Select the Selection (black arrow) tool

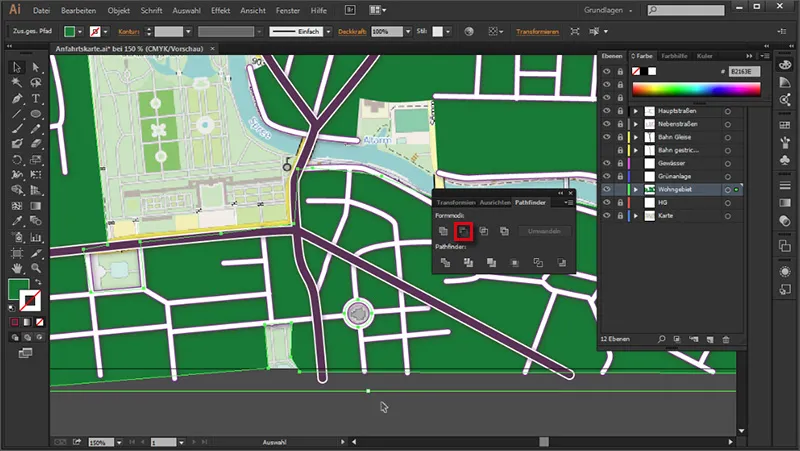[x=17, y=67]
